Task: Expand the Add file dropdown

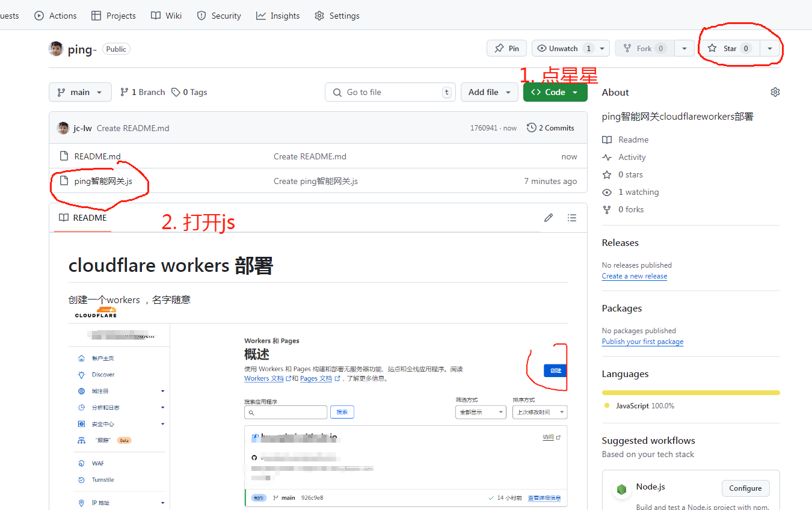Action: [x=490, y=92]
